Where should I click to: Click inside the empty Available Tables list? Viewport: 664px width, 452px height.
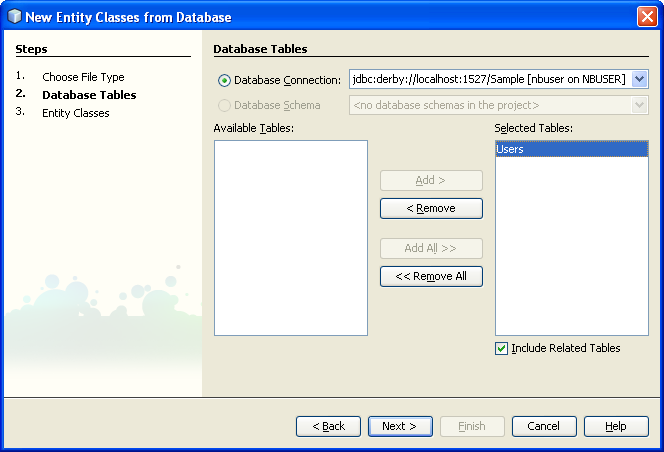click(290, 237)
